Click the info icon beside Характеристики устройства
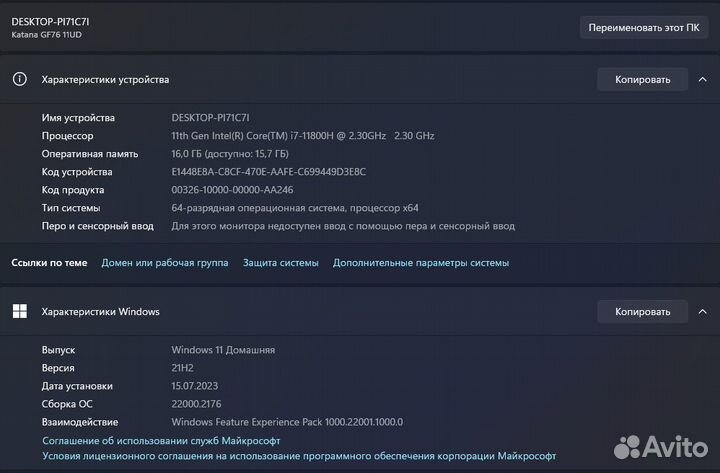 20,79
